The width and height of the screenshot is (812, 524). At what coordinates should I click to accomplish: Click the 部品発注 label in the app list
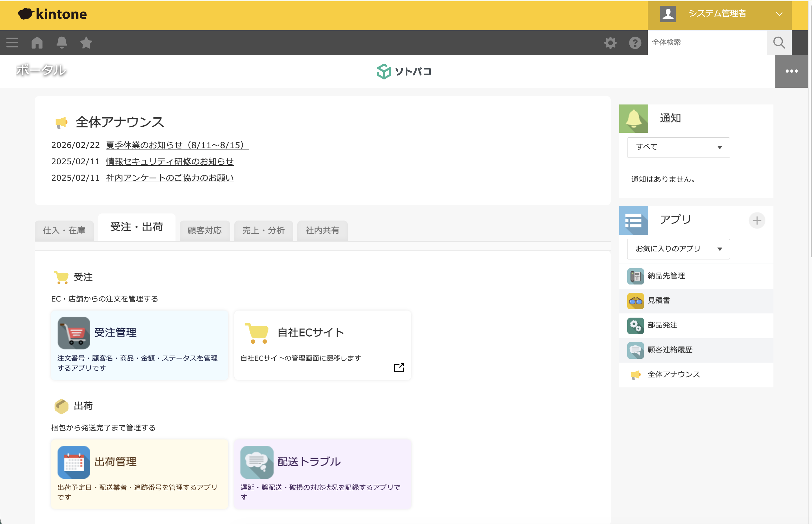point(662,325)
